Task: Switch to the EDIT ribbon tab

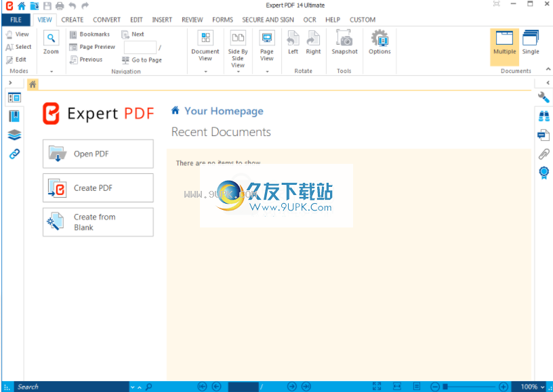Action: (x=136, y=20)
